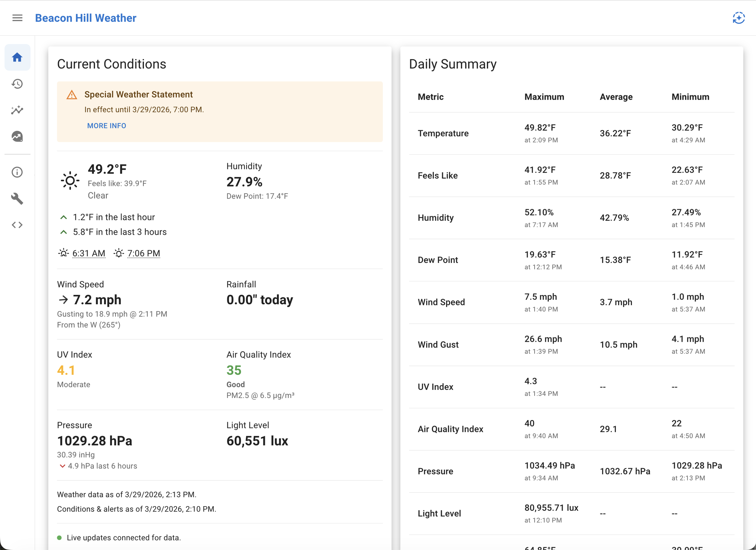This screenshot has height=550, width=756.
Task: Click the Air Quality Index value 35
Action: [234, 370]
